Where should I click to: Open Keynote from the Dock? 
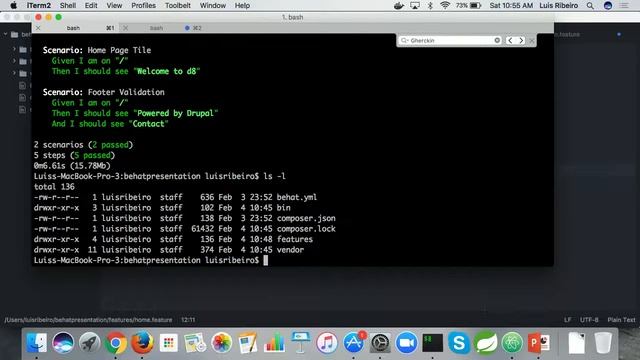[x=300, y=343]
